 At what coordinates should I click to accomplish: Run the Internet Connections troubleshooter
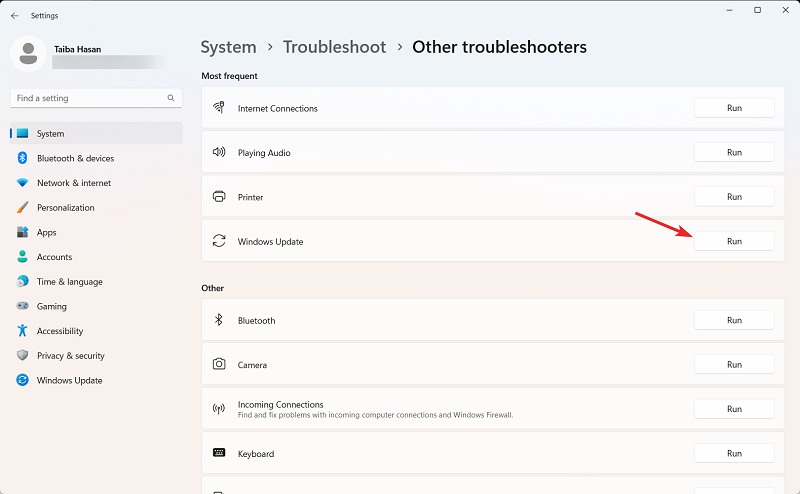point(734,108)
